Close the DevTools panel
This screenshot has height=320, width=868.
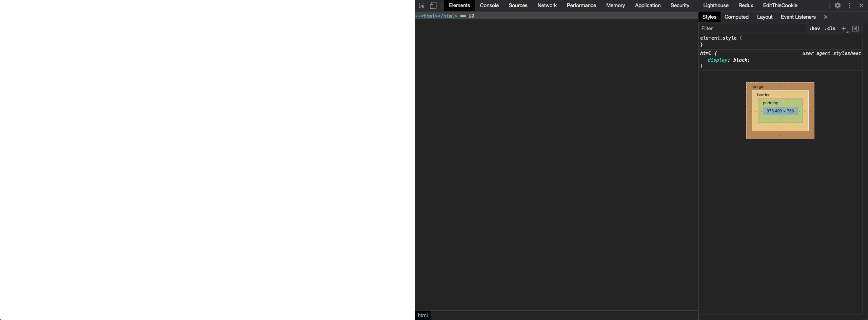tap(861, 6)
